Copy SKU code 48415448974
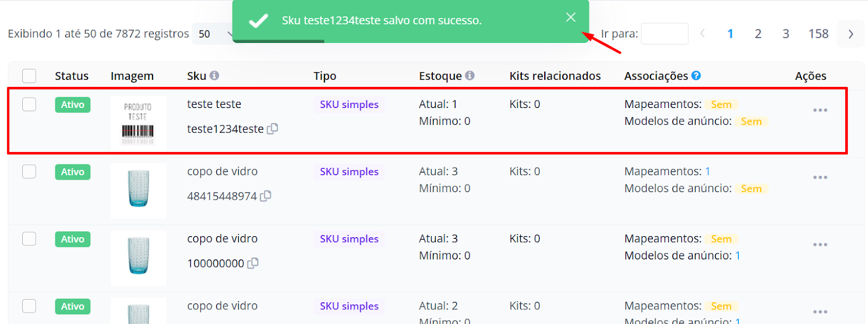Screen dimensions: 868x324 [265, 196]
